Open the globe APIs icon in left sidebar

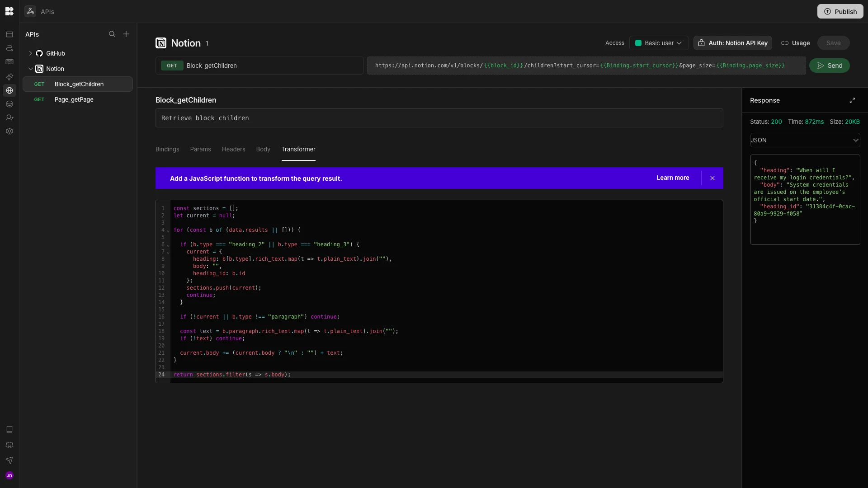9,91
